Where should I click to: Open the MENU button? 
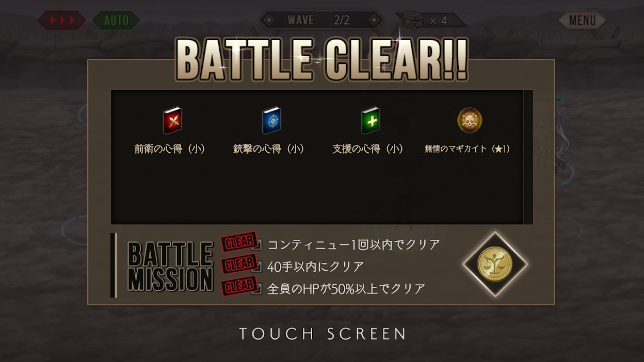point(583,21)
